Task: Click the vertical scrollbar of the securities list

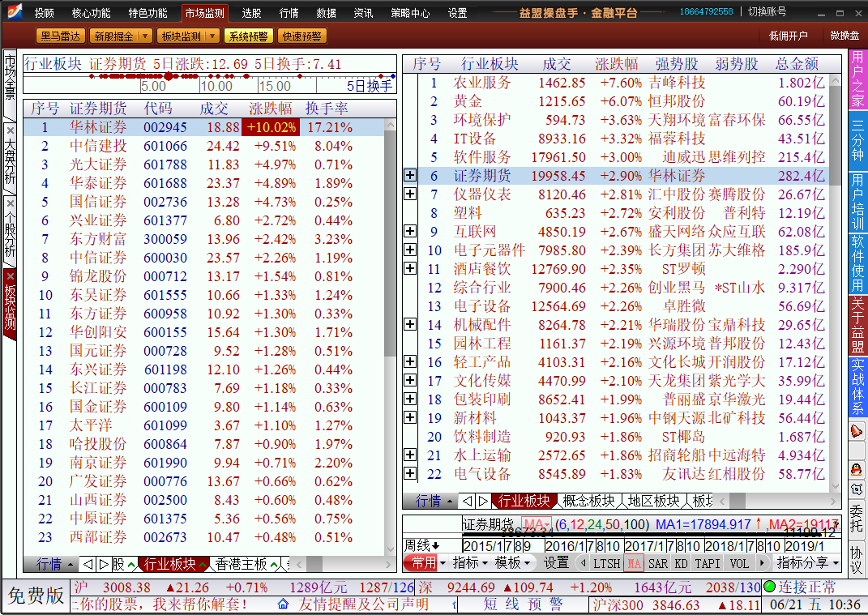Action: click(391, 337)
